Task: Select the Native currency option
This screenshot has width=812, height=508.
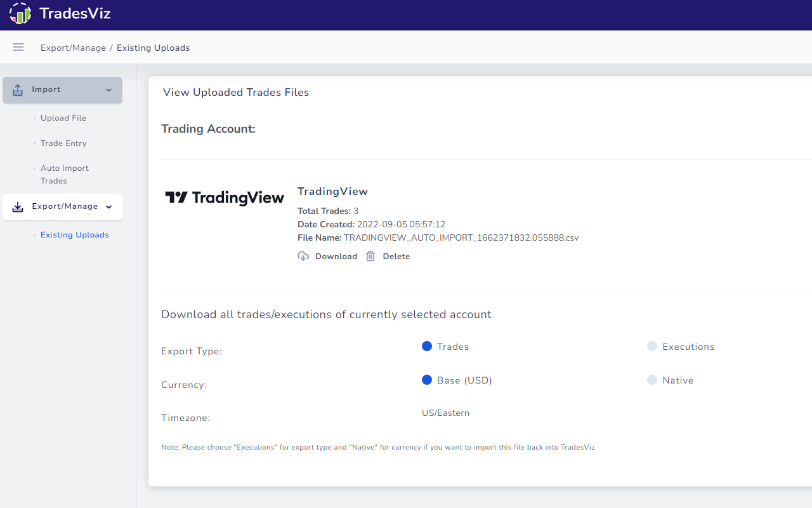Action: [x=652, y=380]
